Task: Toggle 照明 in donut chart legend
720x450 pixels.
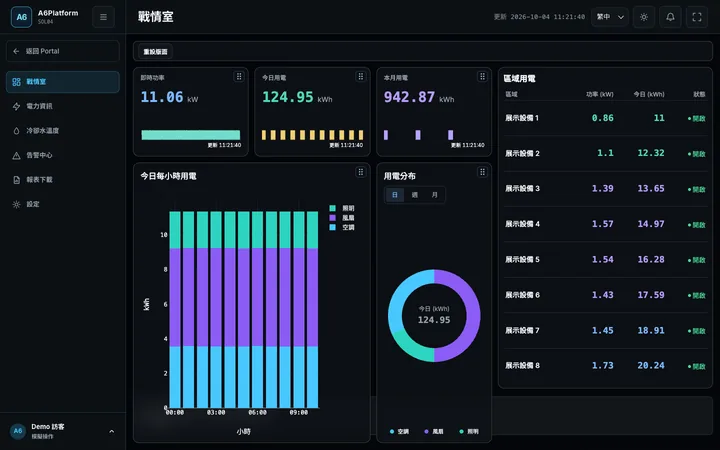Action: [469, 432]
